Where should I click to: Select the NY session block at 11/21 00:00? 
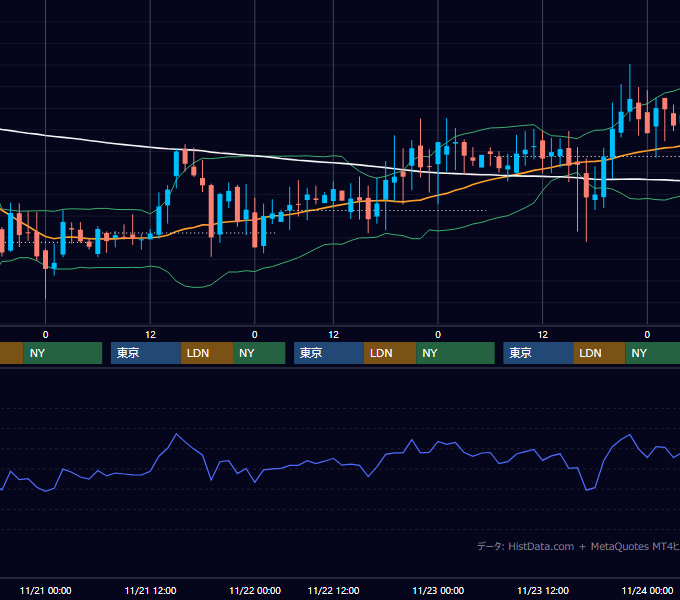pos(63,353)
